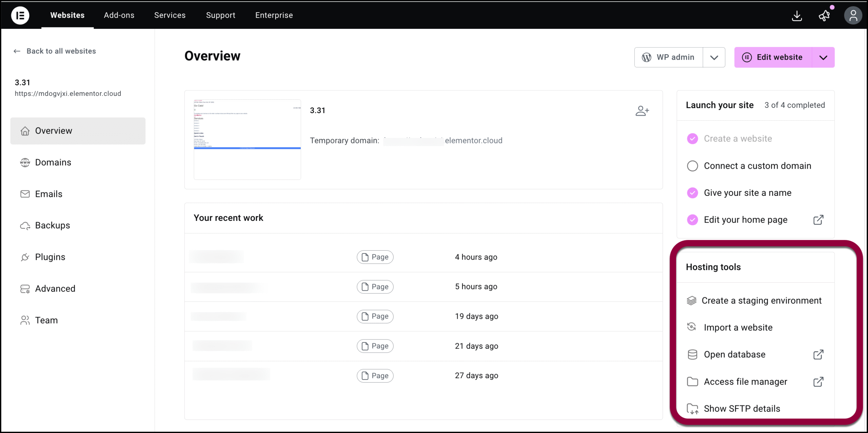Viewport: 868px width, 433px height.
Task: Open the downloads icon in header
Action: point(797,16)
